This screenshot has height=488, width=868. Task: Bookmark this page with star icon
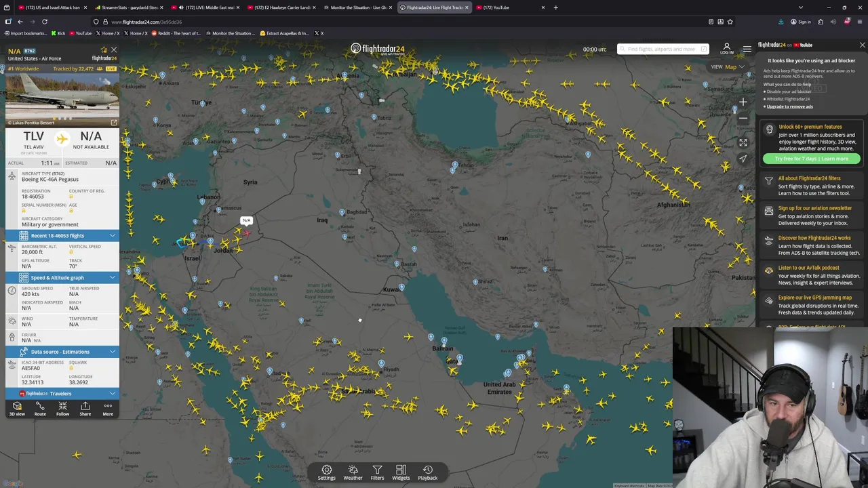click(x=730, y=22)
